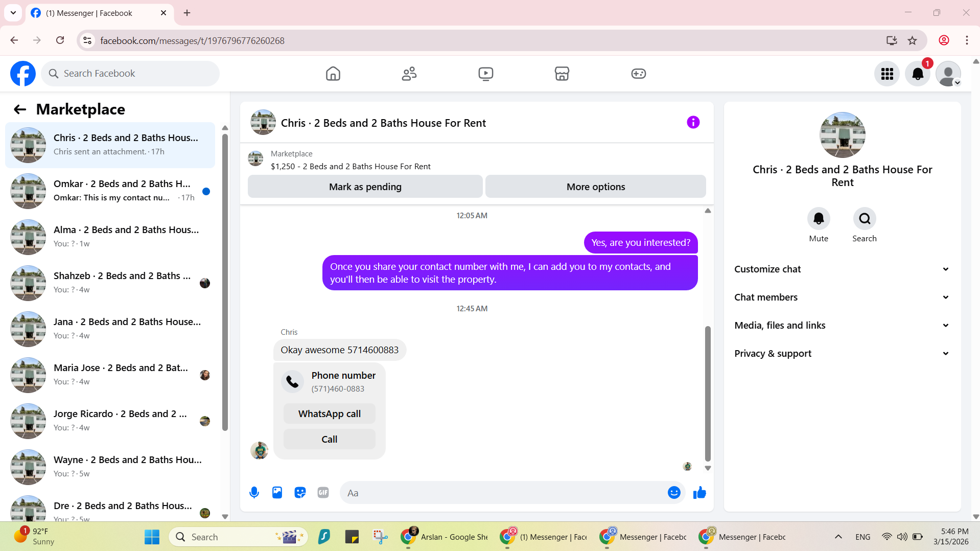Click the address bar URL

click(x=192, y=40)
